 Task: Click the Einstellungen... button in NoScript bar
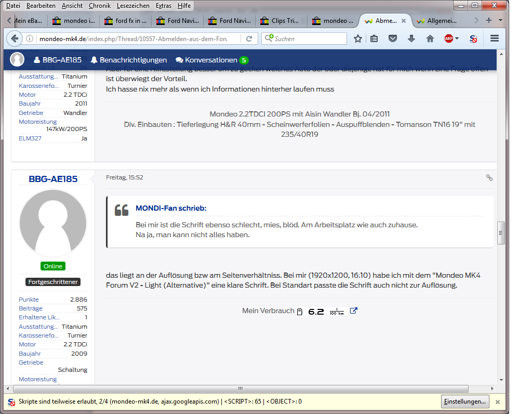pos(465,402)
